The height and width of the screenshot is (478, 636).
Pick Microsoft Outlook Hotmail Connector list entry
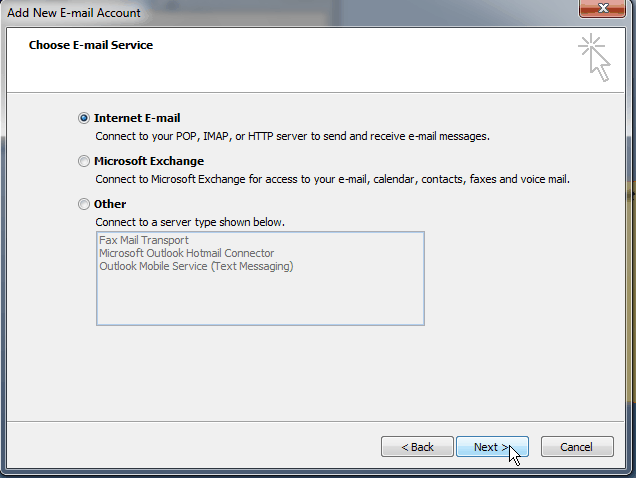pyautogui.click(x=186, y=253)
